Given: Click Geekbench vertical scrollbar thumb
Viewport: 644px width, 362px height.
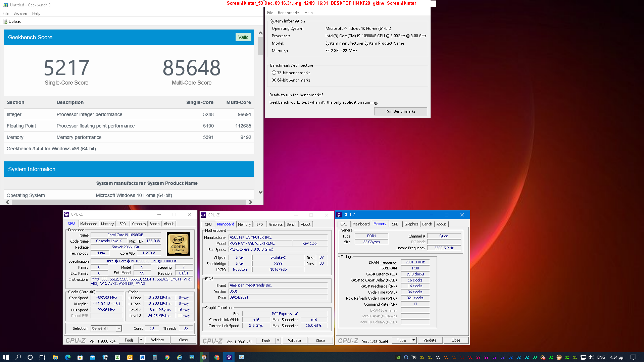Looking at the screenshot, I should coord(260,46).
